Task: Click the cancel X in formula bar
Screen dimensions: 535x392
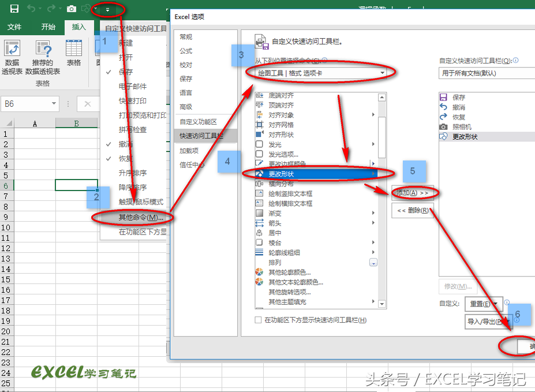Action: coord(88,104)
